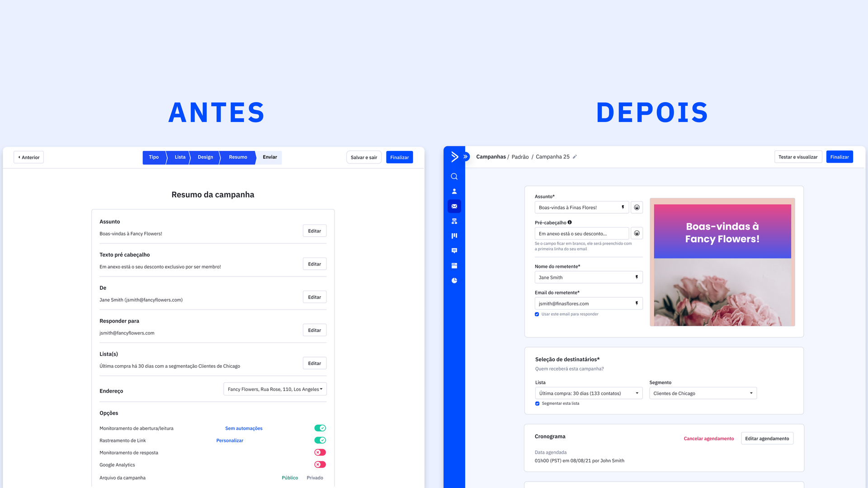The width and height of the screenshot is (868, 488).
Task: Uncheck Usar este email para responder
Action: 537,314
